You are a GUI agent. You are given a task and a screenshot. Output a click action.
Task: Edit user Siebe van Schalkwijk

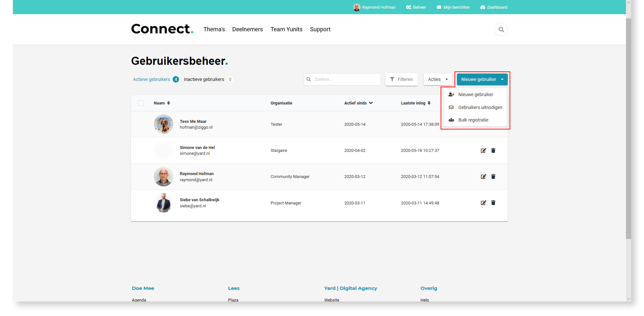click(x=483, y=202)
